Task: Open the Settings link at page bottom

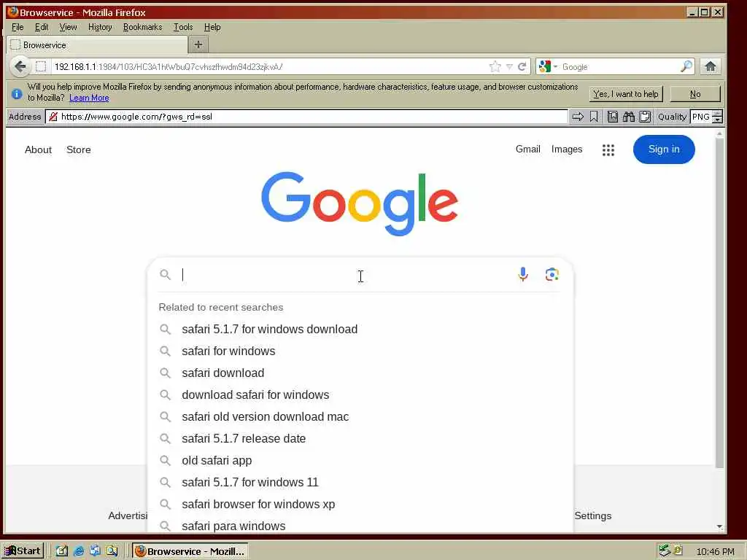Action: click(592, 516)
